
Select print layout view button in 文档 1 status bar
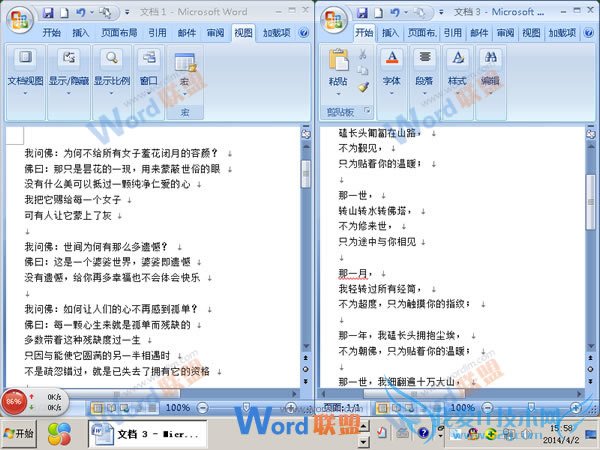tap(97, 408)
